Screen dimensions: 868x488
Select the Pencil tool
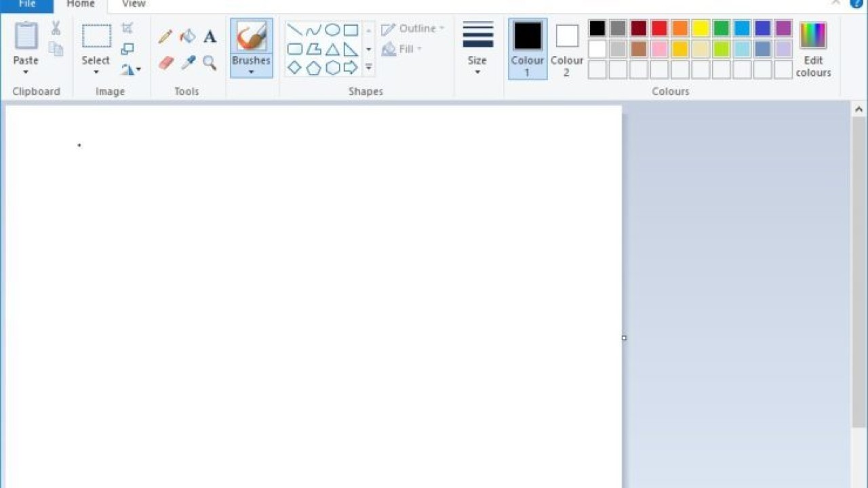(165, 37)
